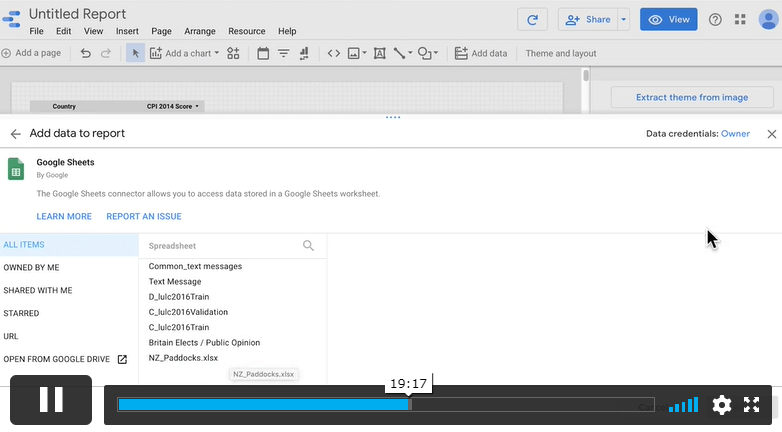Open Theme and layout panel
The image size is (782, 432).
click(x=561, y=53)
